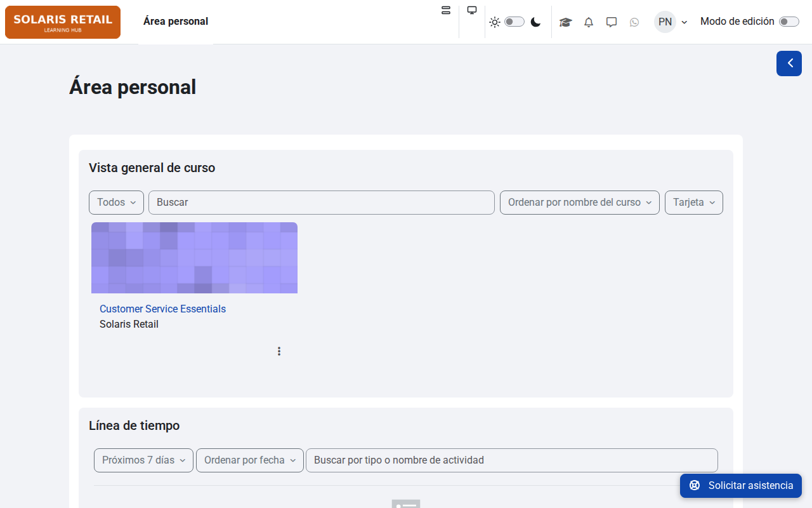
Task: Click the Buscar course search field
Action: click(322, 203)
